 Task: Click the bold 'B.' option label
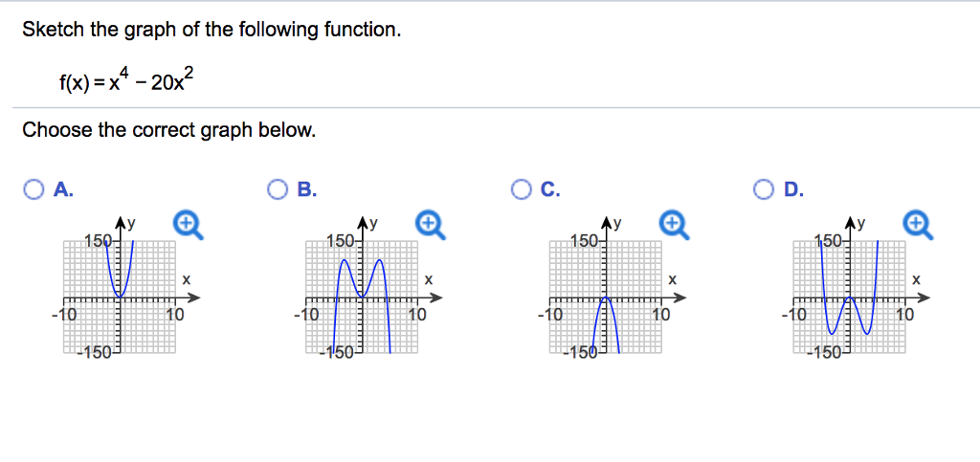pos(306,189)
